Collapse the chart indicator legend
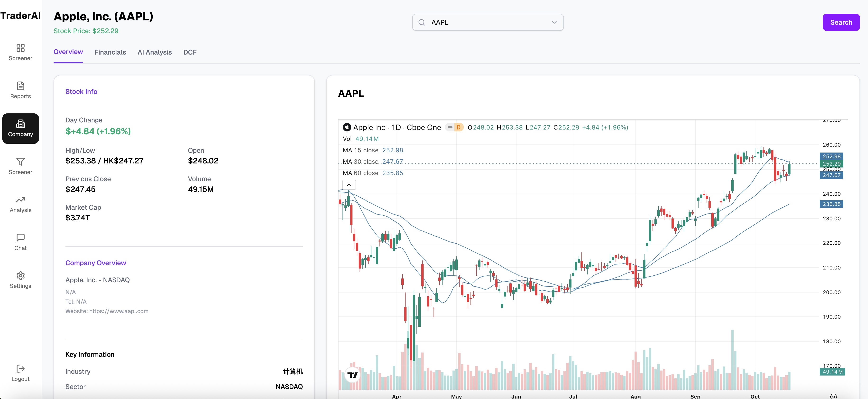 (x=349, y=185)
